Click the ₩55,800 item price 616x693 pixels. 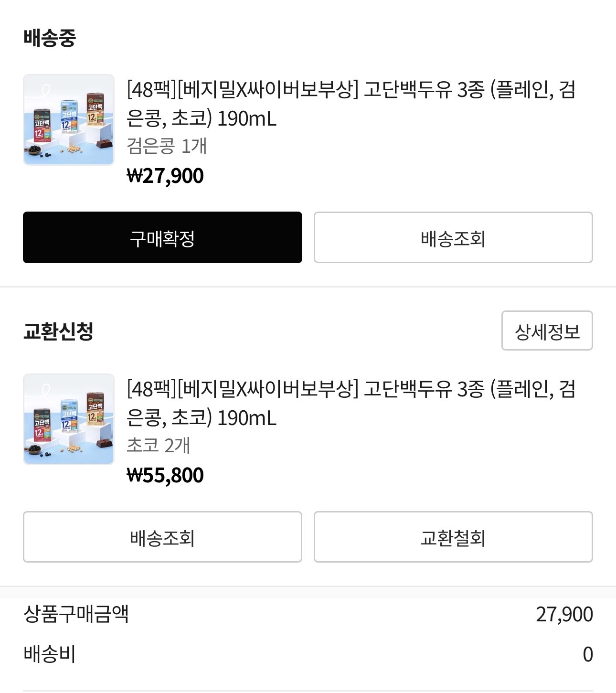pos(165,475)
